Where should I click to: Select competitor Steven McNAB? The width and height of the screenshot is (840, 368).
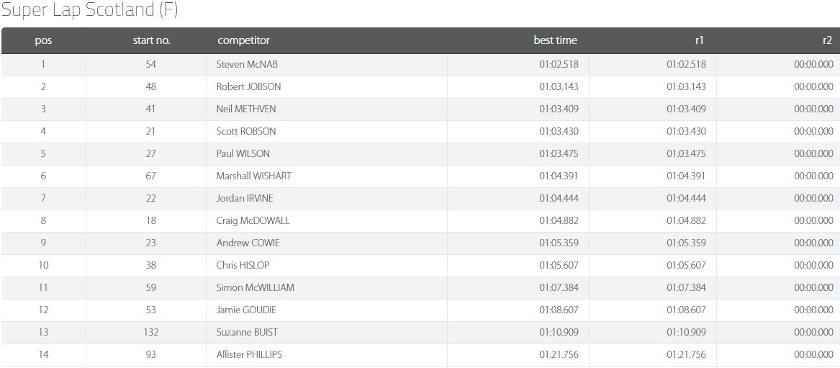pyautogui.click(x=247, y=64)
